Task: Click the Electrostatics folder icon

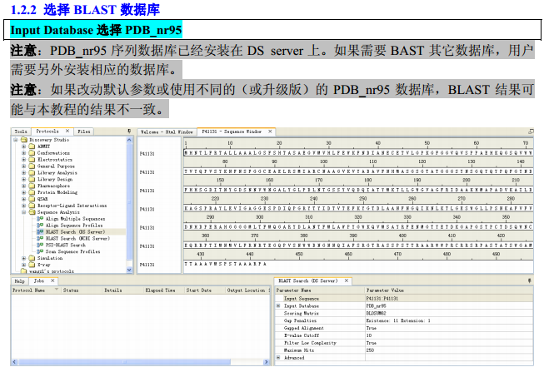Action: click(x=32, y=160)
